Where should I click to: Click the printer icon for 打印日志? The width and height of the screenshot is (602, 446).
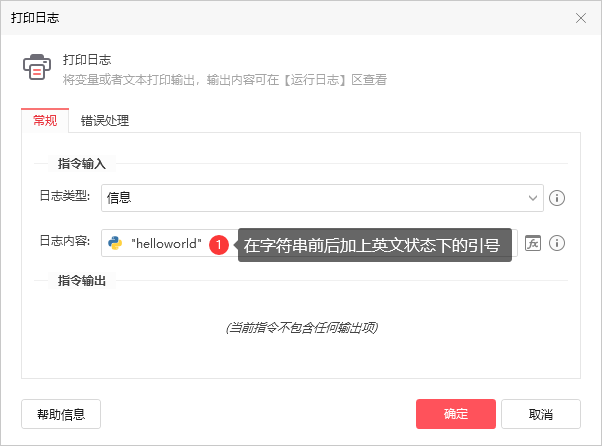coord(37,67)
